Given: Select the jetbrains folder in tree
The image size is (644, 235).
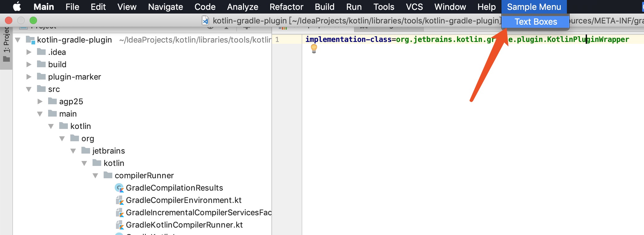Looking at the screenshot, I should [x=108, y=151].
